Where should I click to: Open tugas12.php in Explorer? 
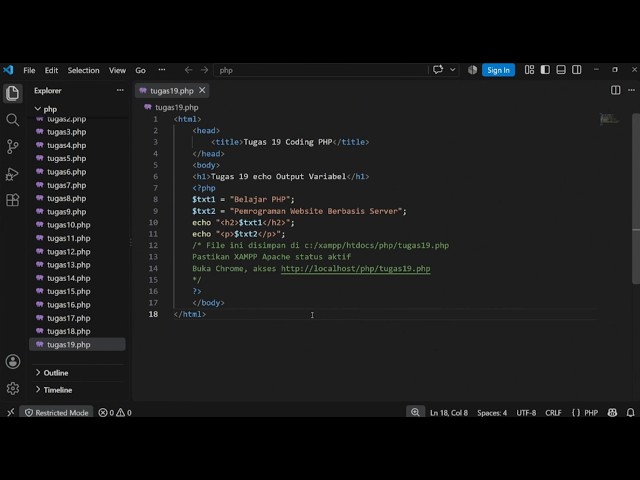pos(69,251)
